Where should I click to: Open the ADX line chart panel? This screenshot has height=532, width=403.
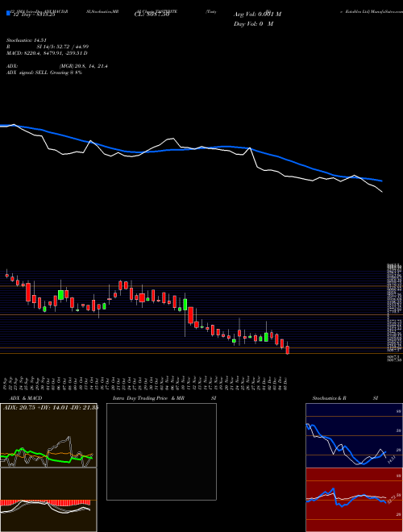(48, 435)
